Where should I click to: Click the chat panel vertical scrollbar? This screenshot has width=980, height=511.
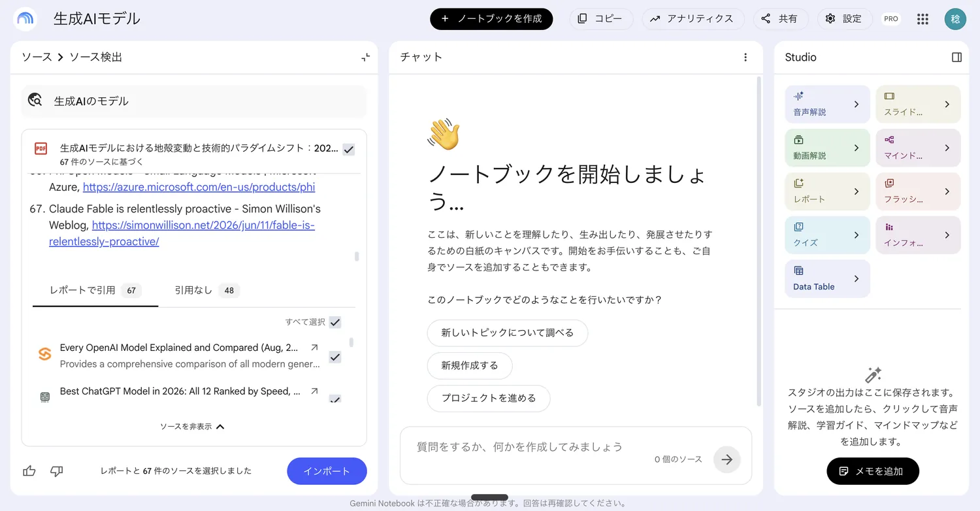(x=759, y=240)
